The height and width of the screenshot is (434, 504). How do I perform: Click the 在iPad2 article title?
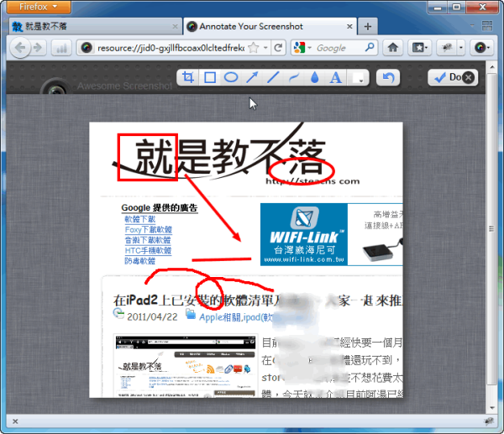(x=258, y=301)
